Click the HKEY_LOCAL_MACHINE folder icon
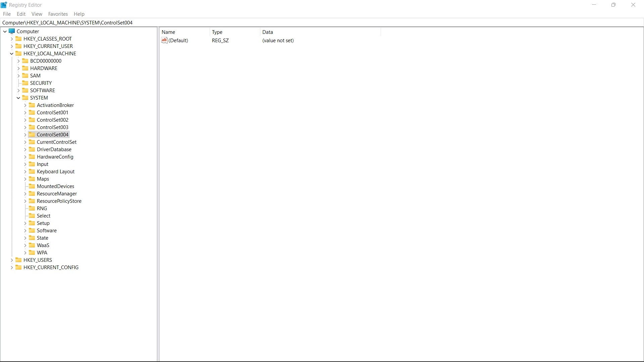The width and height of the screenshot is (644, 362). click(x=18, y=53)
